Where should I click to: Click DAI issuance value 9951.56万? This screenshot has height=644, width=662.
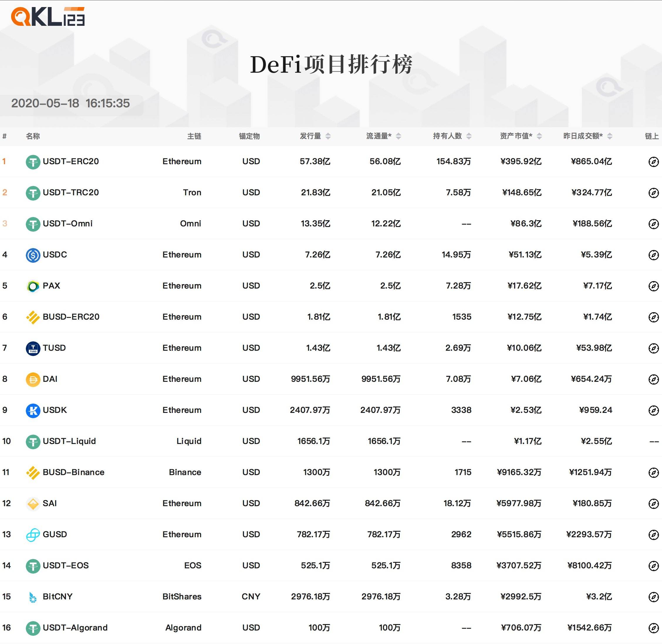tap(311, 379)
